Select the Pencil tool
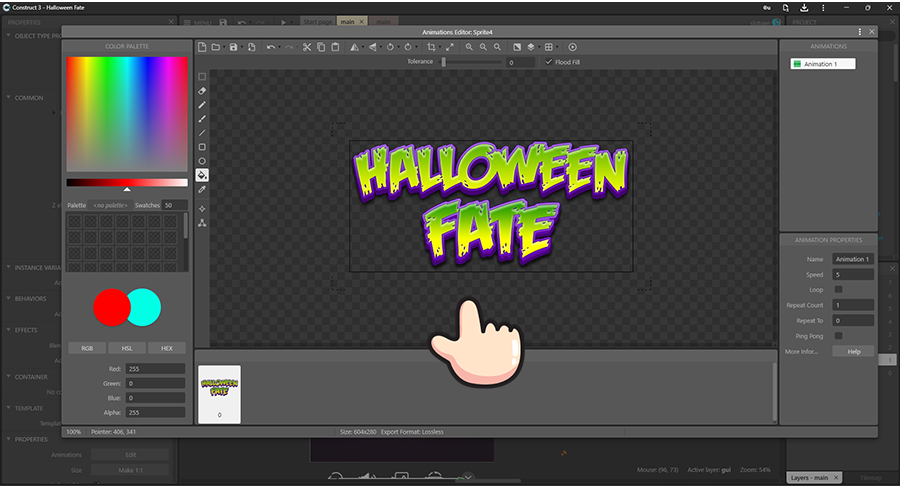Viewport: 900px width, 488px height. pos(202,105)
